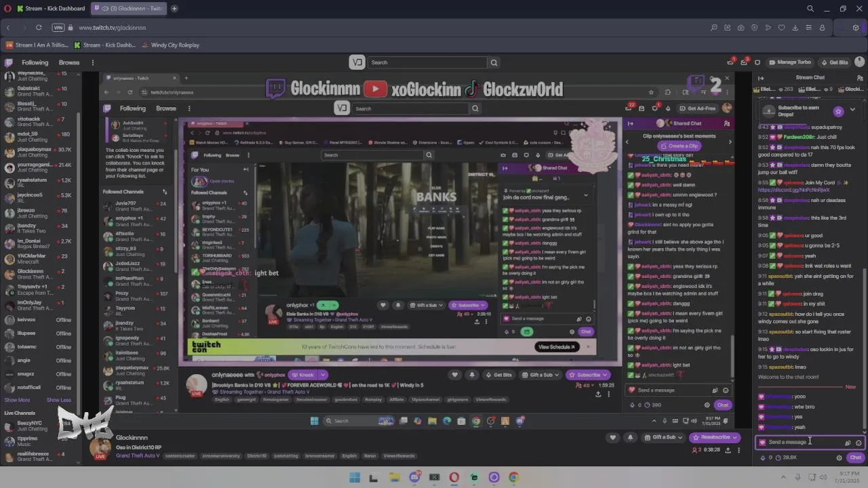This screenshot has height=488, width=868.
Task: Reload the Twitch page
Action: (x=39, y=28)
